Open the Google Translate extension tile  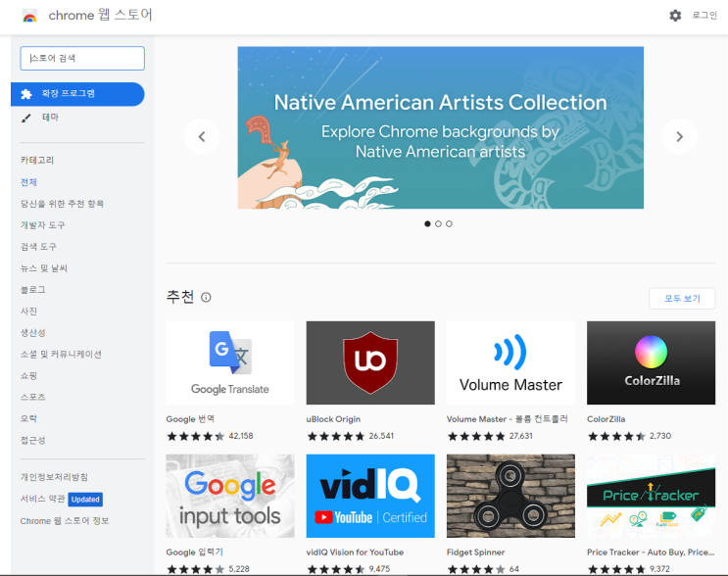(230, 363)
